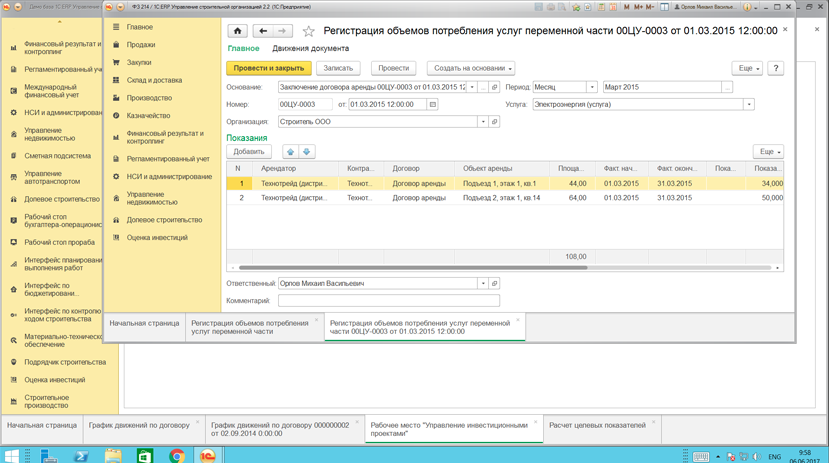Image resolution: width=829 pixels, height=463 pixels.
Task: Click the table horizontal scrollbar
Action: pyautogui.click(x=413, y=268)
